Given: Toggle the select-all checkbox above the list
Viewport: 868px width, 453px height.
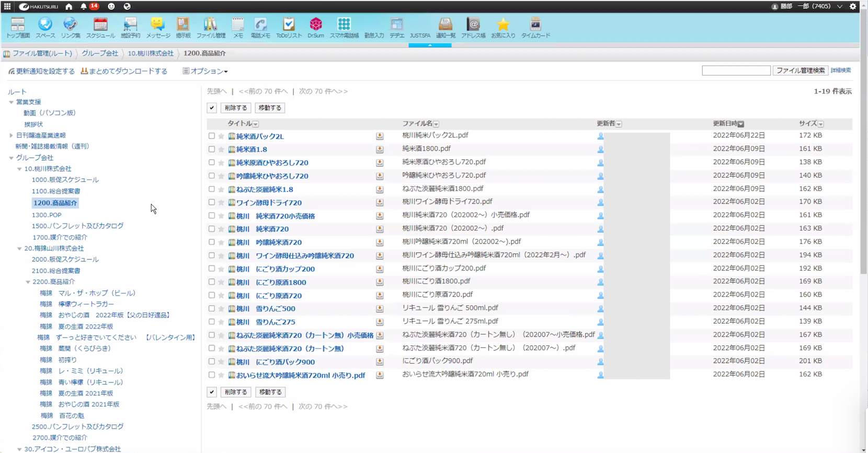Looking at the screenshot, I should [212, 108].
